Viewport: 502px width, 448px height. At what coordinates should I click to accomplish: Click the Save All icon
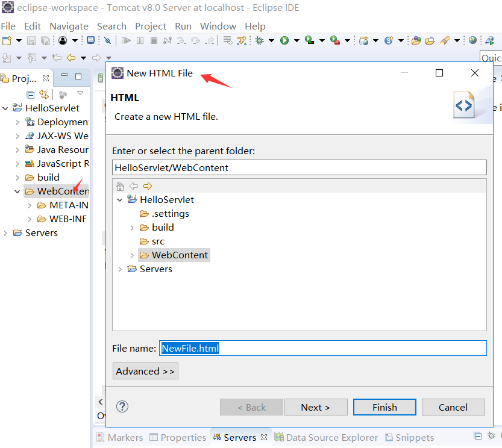(45, 40)
